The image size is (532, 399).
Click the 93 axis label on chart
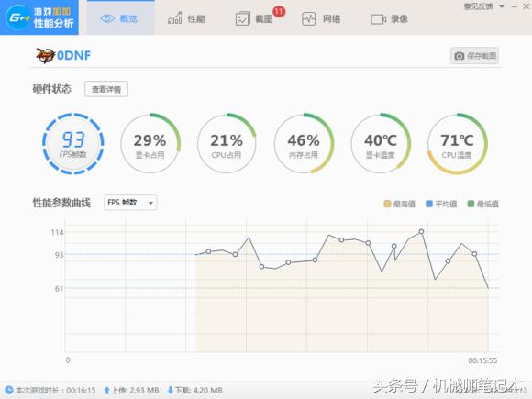point(59,254)
